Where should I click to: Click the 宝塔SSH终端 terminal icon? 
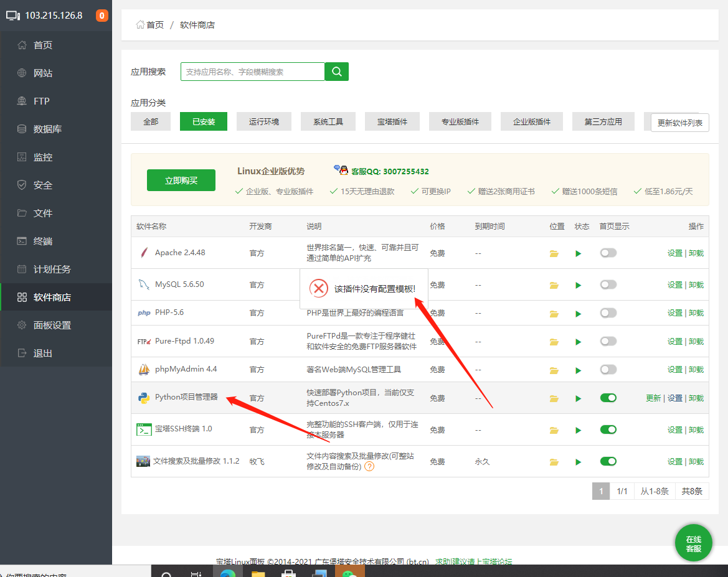point(144,429)
